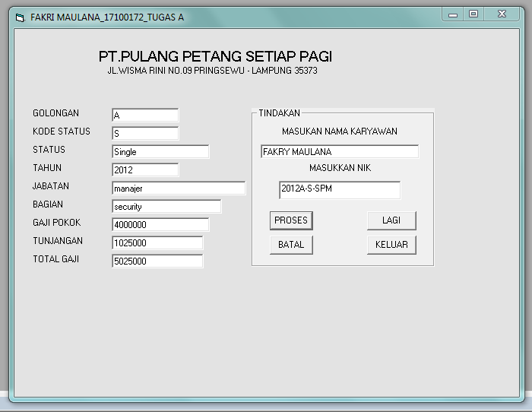
Task: Click the BAGIAN label
Action: (x=48, y=204)
